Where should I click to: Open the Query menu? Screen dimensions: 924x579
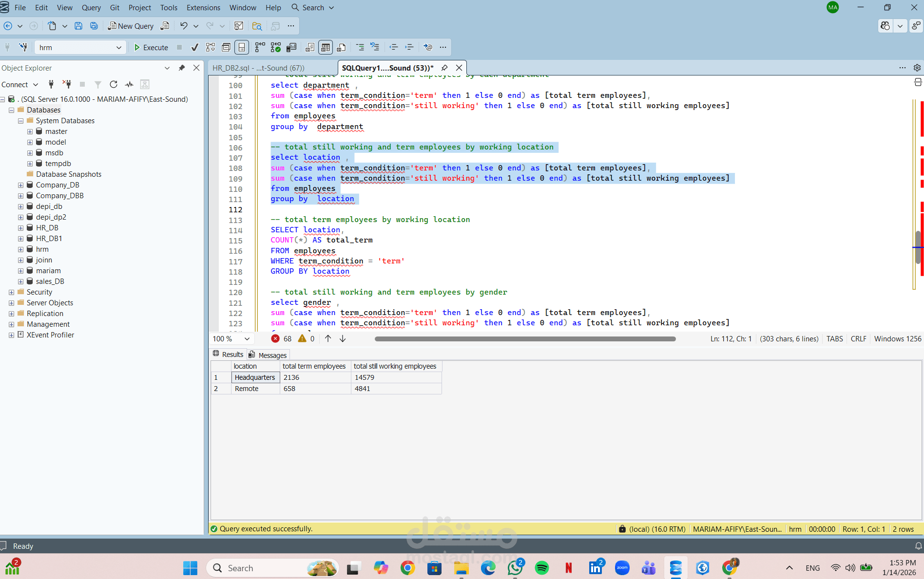coord(91,8)
